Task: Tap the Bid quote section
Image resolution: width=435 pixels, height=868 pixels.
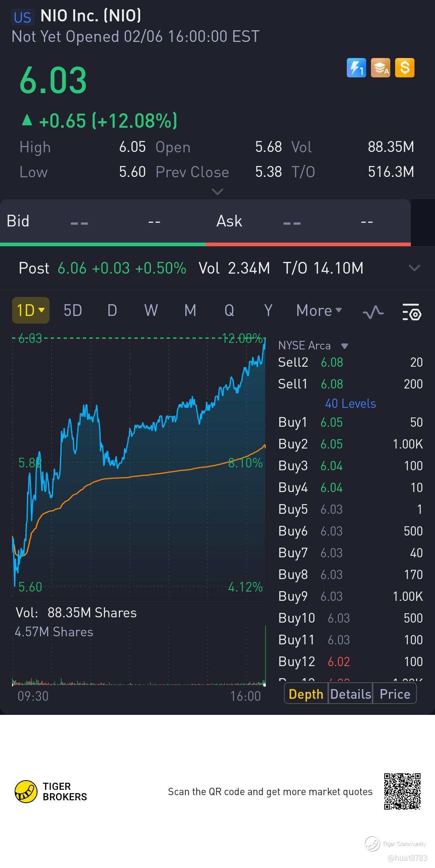Action: (x=103, y=221)
